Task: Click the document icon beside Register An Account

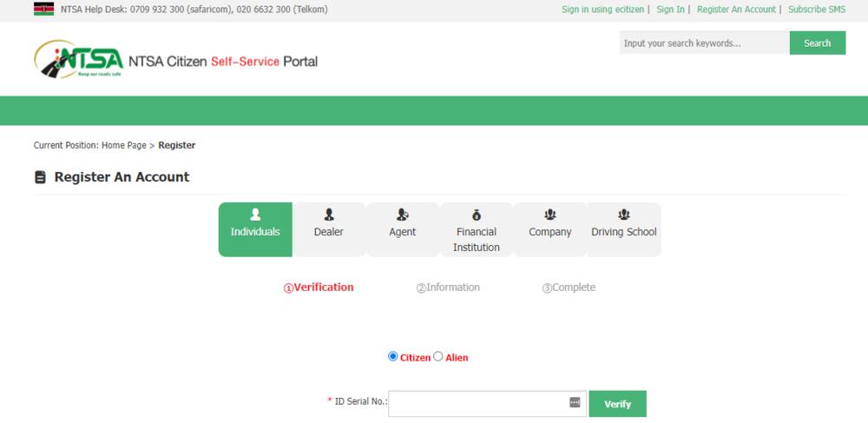Action: pos(41,177)
